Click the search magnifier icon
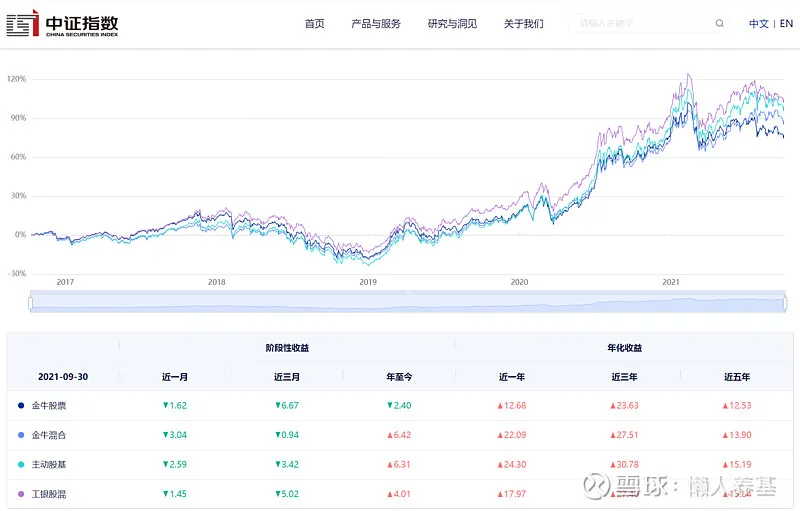 [x=720, y=24]
